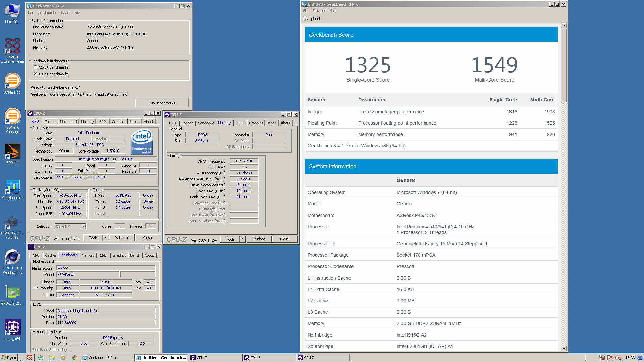Viewport: 644px width, 362px height.
Task: Open media player quick launch icon
Action: coord(63,358)
